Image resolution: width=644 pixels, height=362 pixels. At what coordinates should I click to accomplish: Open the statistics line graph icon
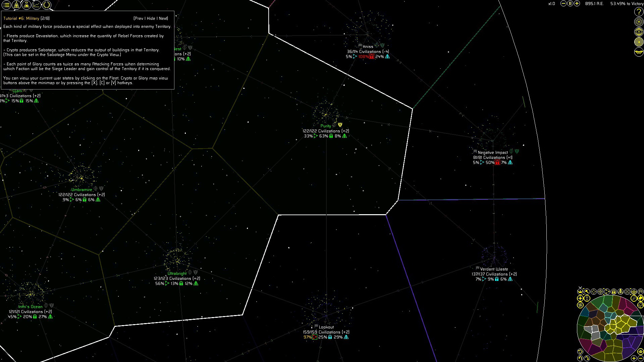tap(37, 5)
